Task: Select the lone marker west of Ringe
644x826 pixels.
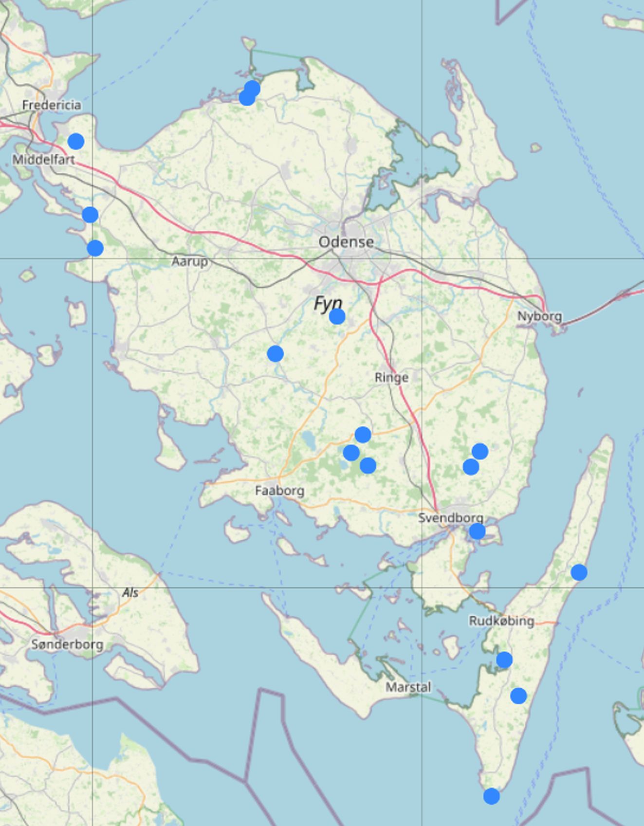Action: [275, 353]
